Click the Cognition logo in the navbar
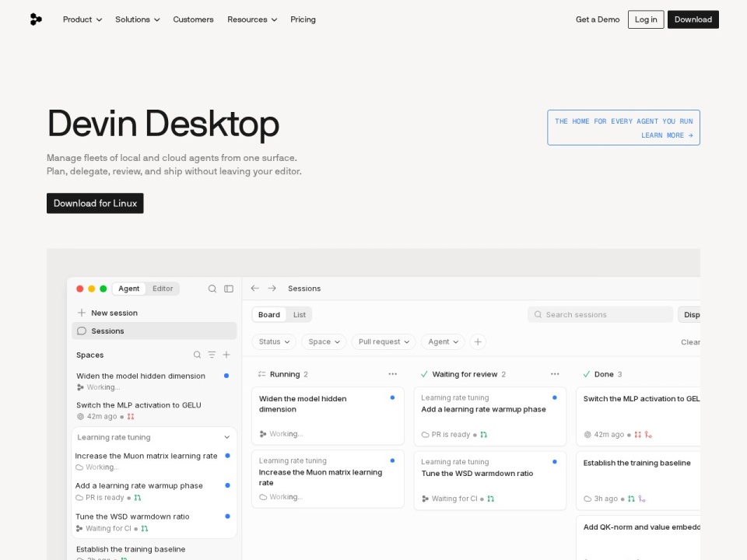 pyautogui.click(x=36, y=19)
